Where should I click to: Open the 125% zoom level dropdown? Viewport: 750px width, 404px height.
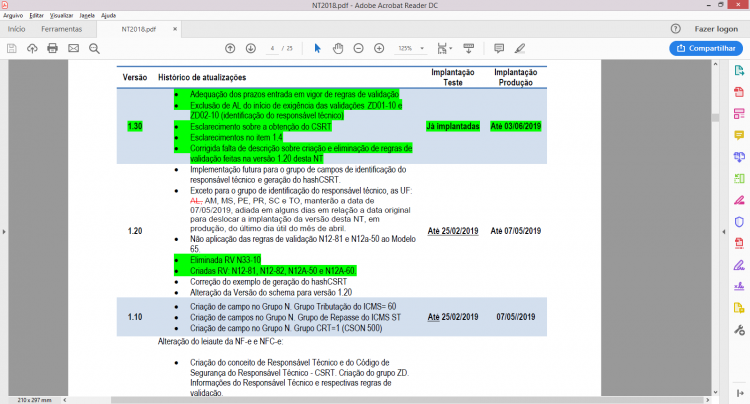coord(411,48)
